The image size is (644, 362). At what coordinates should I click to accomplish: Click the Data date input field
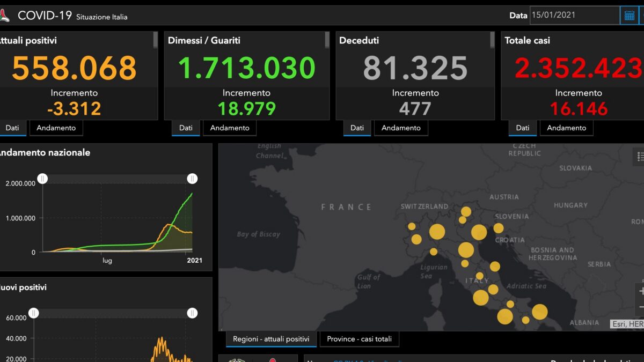point(574,15)
